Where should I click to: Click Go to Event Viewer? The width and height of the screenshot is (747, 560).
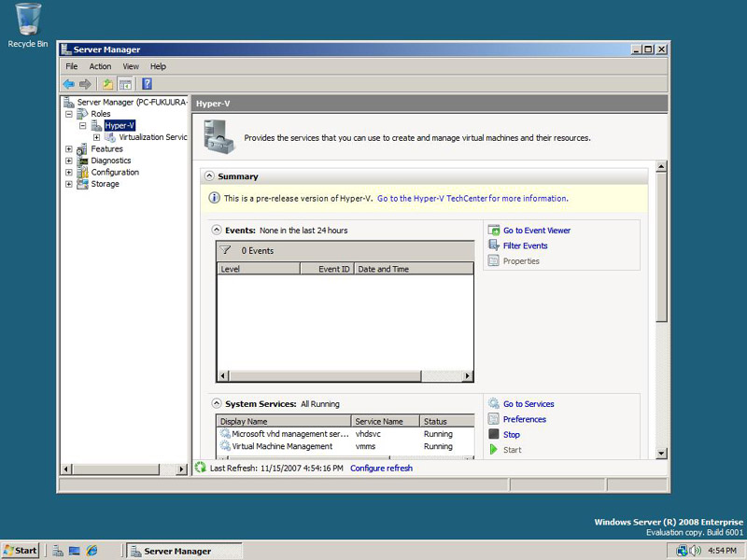click(536, 231)
